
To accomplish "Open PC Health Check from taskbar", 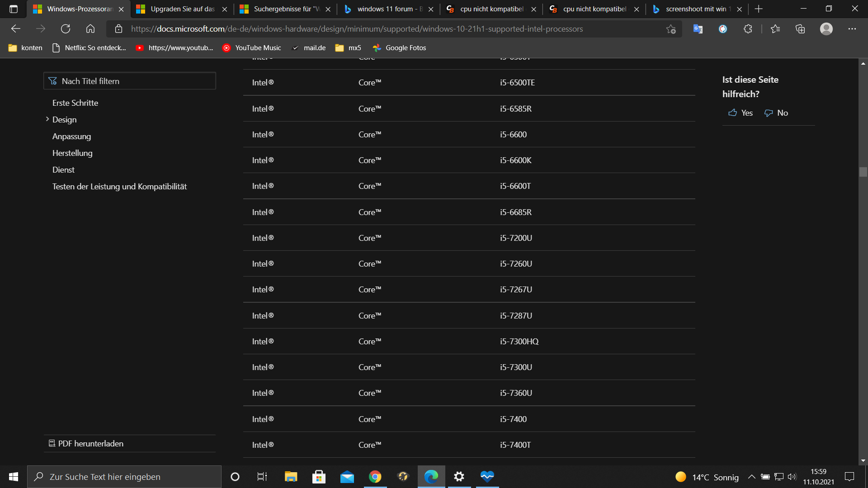I will tap(487, 477).
